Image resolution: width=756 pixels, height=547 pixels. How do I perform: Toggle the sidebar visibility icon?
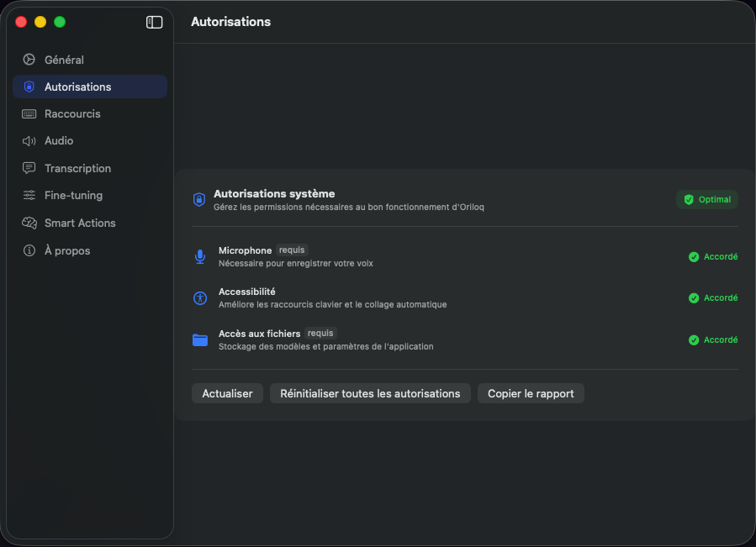[154, 22]
